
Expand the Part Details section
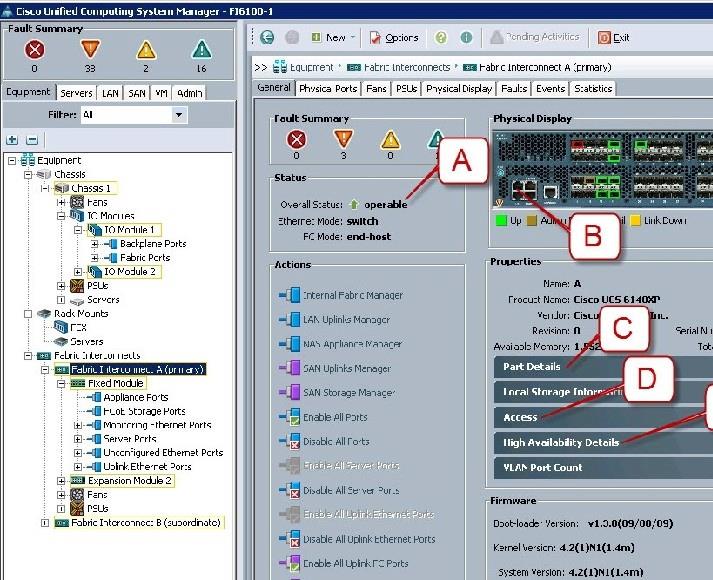[532, 367]
